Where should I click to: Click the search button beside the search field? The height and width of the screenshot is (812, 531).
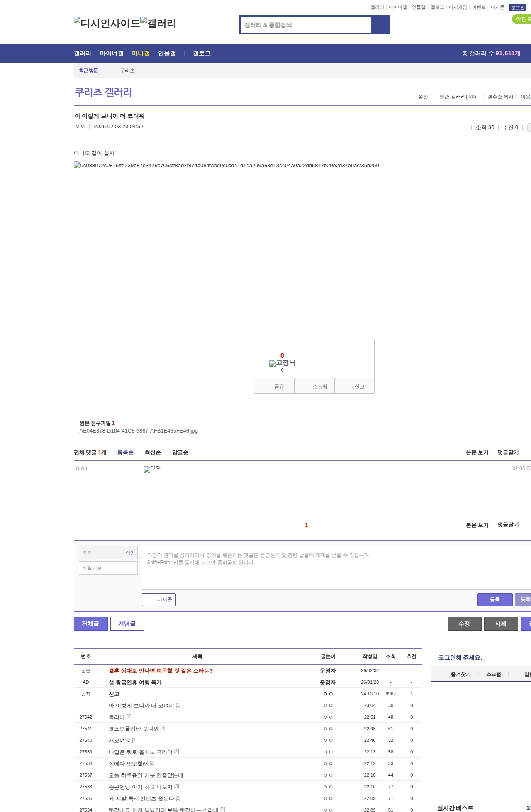[x=380, y=25]
